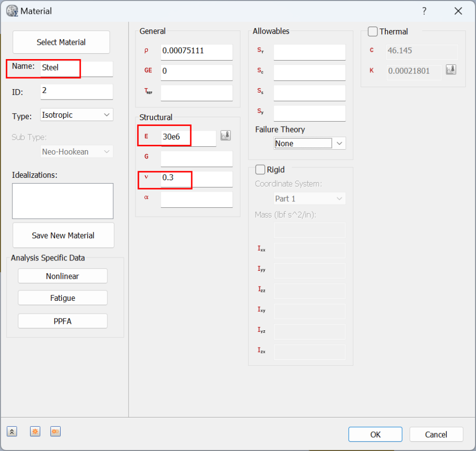Open the PPFA analysis data
The image size is (476, 451).
[63, 321]
